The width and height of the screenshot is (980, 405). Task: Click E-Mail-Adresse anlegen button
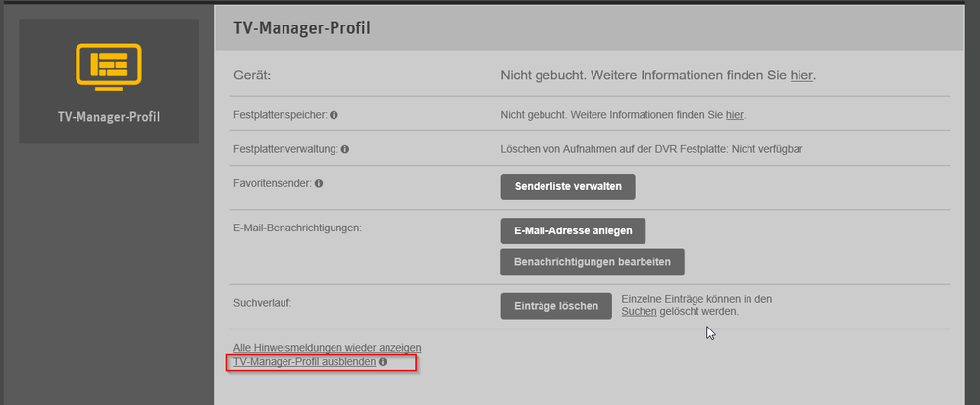(x=573, y=230)
